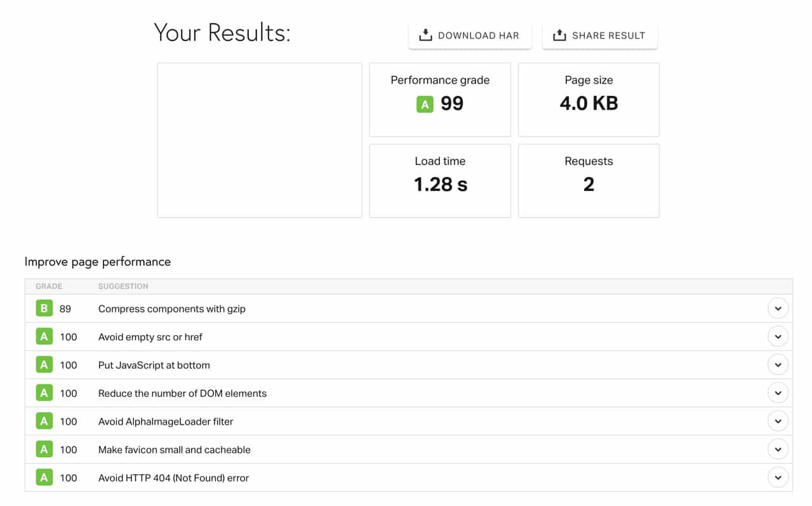Click the download icon on DOWNLOAD HAR button

[x=425, y=35]
